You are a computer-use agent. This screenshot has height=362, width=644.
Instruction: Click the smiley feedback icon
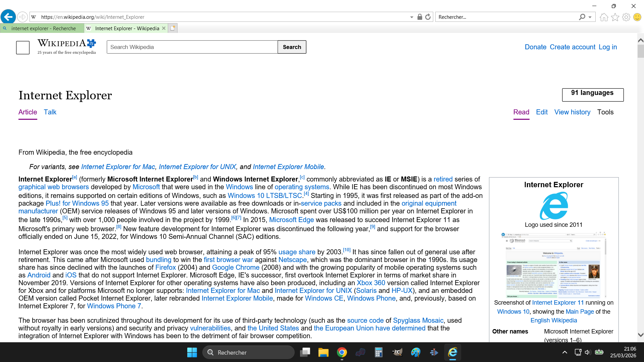coord(637,17)
